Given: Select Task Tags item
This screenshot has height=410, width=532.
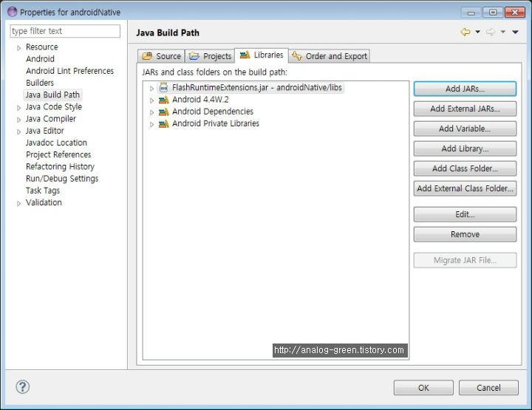Looking at the screenshot, I should point(43,191).
